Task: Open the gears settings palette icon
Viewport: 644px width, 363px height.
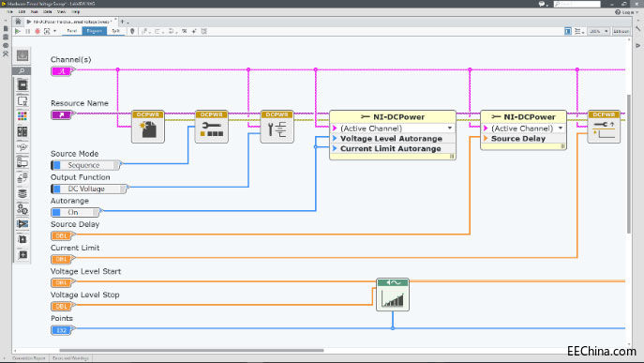Action: tap(22, 209)
